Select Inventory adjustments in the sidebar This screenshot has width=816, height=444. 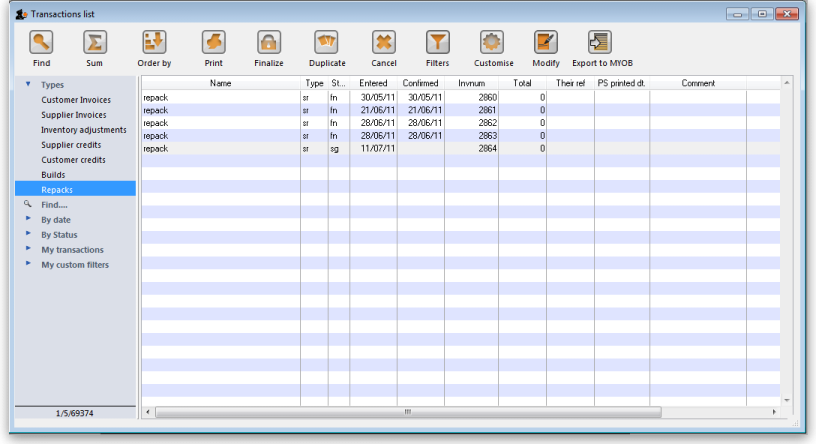coord(83,130)
